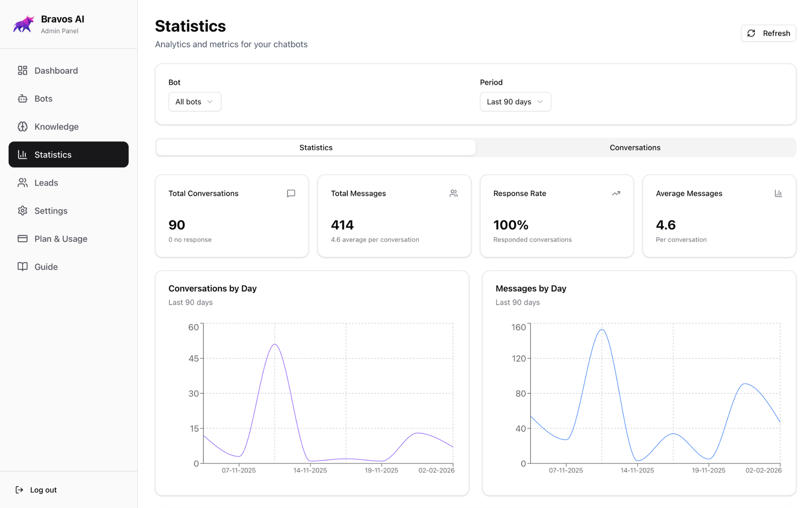This screenshot has width=812, height=508.
Task: Select the Statistics tab
Action: coord(316,147)
